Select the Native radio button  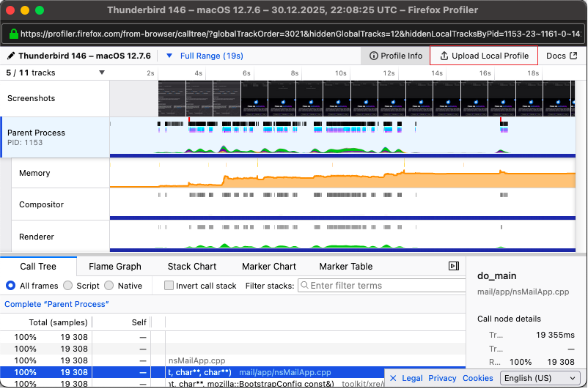tap(109, 286)
